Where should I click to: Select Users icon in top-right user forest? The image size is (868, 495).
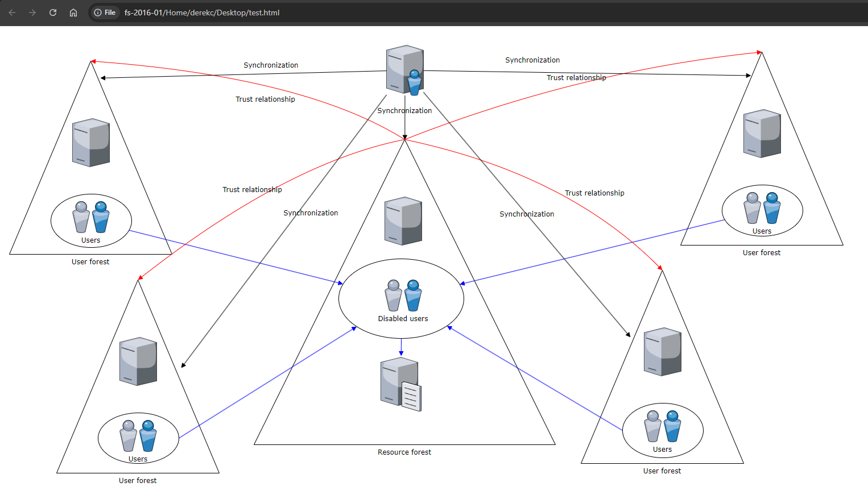click(x=762, y=207)
